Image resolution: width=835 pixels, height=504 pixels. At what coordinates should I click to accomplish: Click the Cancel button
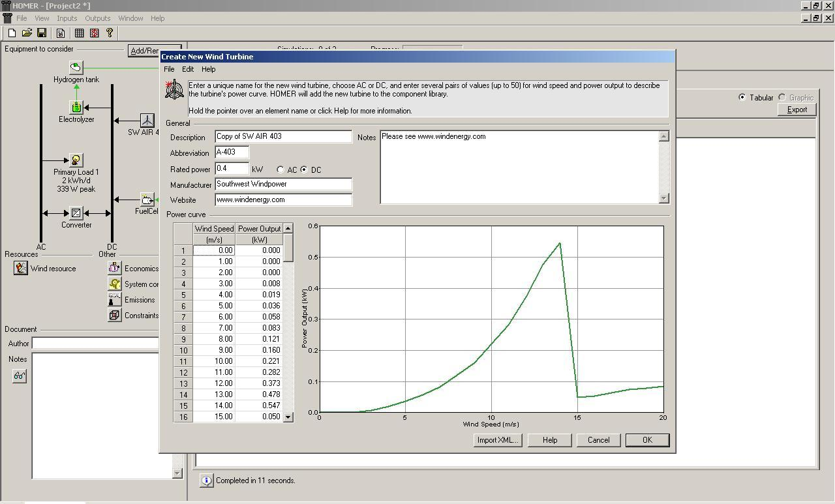tap(598, 440)
